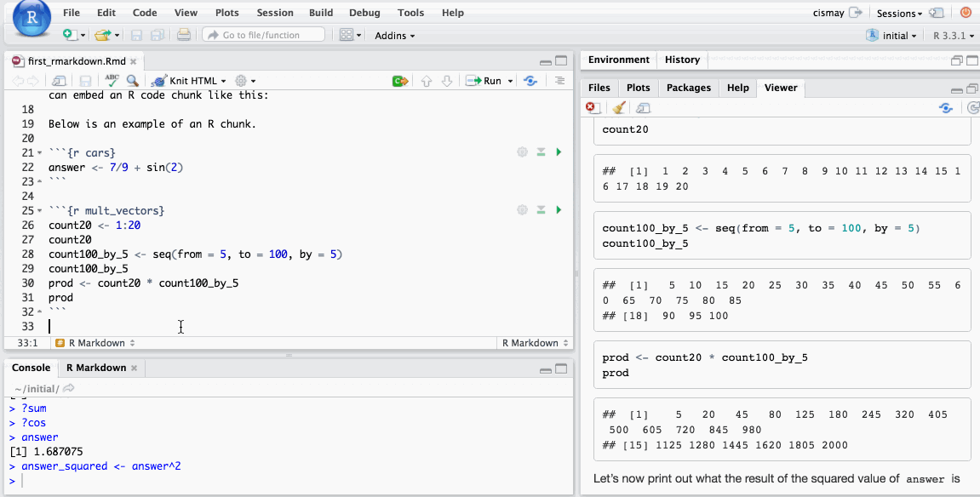The width and height of the screenshot is (980, 497).
Task: Run all chunks above mult_vectors chunk
Action: tap(541, 210)
